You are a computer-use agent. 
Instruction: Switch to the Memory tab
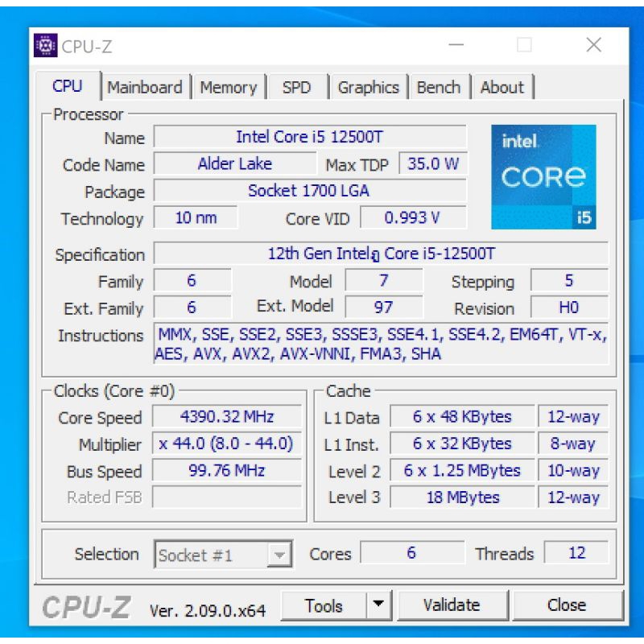tap(228, 88)
